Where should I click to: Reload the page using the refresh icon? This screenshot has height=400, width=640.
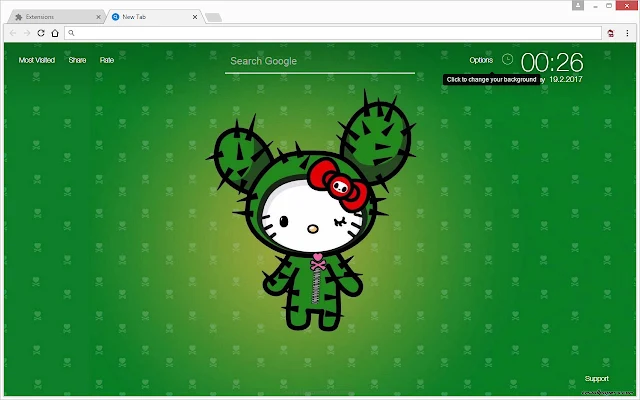point(41,33)
